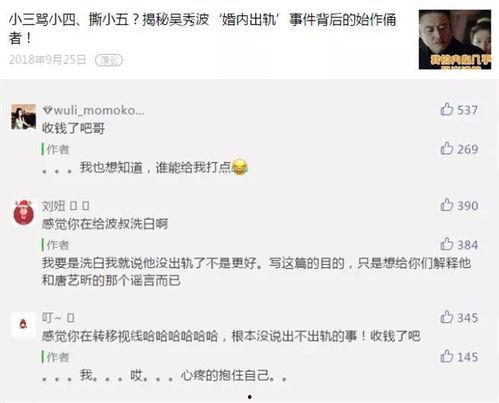Click username wuli_momoko...
Viewport: 499px width, 403px height.
pyautogui.click(x=94, y=110)
